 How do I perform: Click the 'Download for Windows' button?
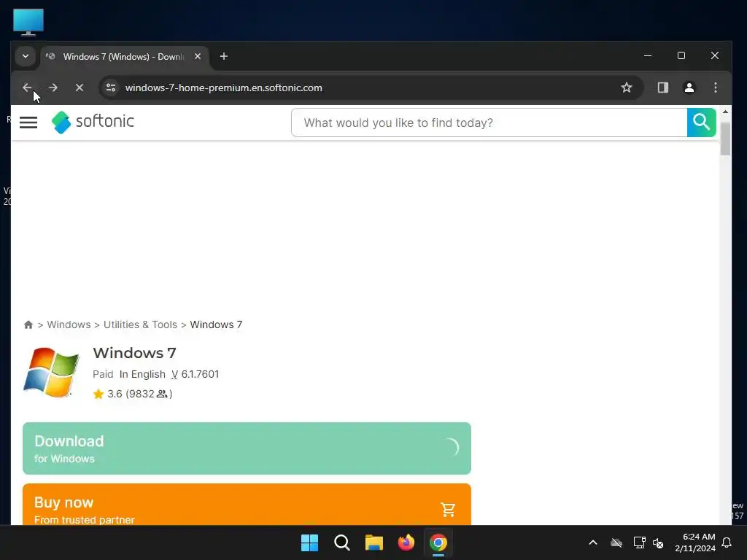click(x=247, y=448)
